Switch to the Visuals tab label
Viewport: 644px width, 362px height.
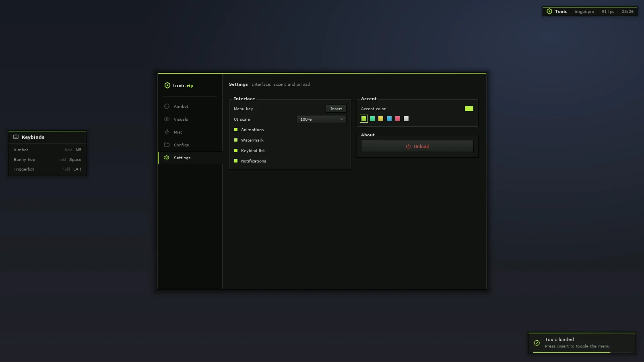(x=181, y=119)
